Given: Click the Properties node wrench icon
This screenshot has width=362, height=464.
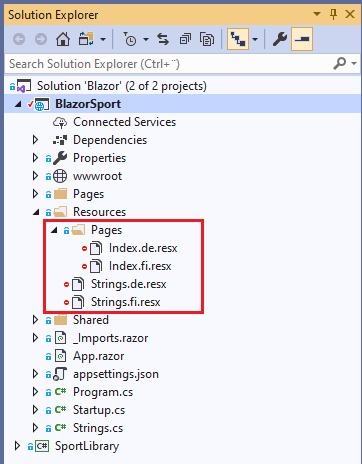Looking at the screenshot, I should 60,158.
